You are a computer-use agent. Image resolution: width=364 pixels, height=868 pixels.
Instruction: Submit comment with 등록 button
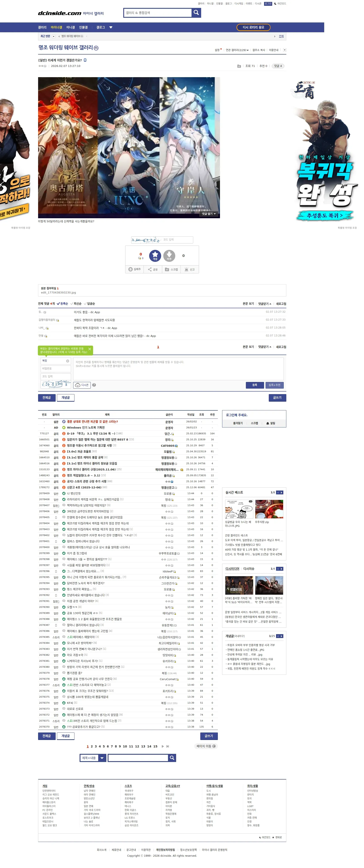pos(255,385)
